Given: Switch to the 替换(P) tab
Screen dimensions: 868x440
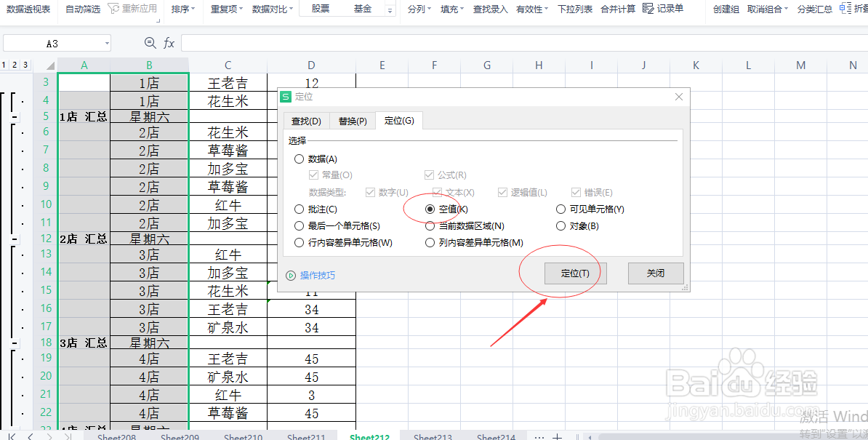Looking at the screenshot, I should [x=353, y=121].
